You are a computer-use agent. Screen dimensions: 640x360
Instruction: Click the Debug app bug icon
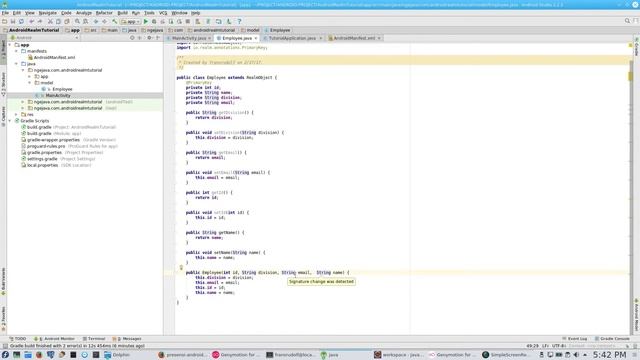(154, 21)
